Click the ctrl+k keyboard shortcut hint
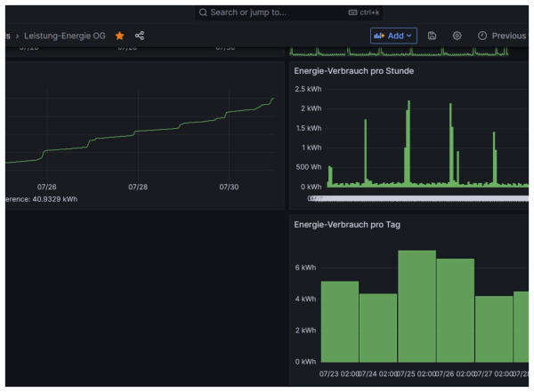This screenshot has width=534, height=392. coord(365,12)
